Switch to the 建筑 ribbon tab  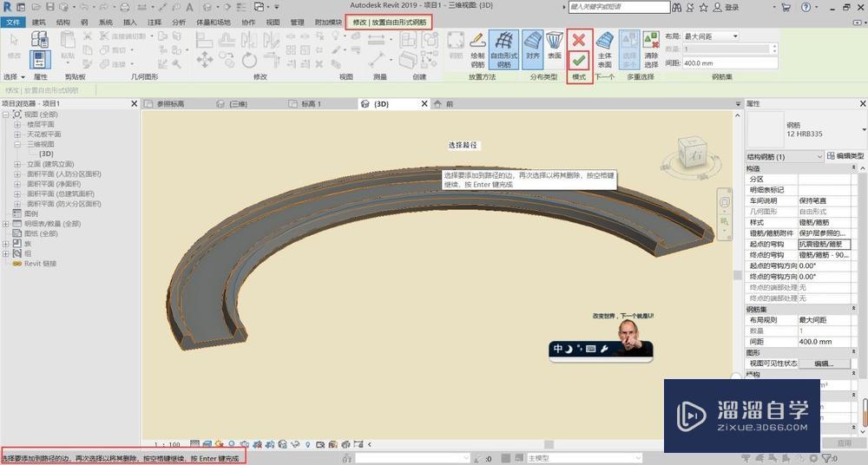coord(39,23)
